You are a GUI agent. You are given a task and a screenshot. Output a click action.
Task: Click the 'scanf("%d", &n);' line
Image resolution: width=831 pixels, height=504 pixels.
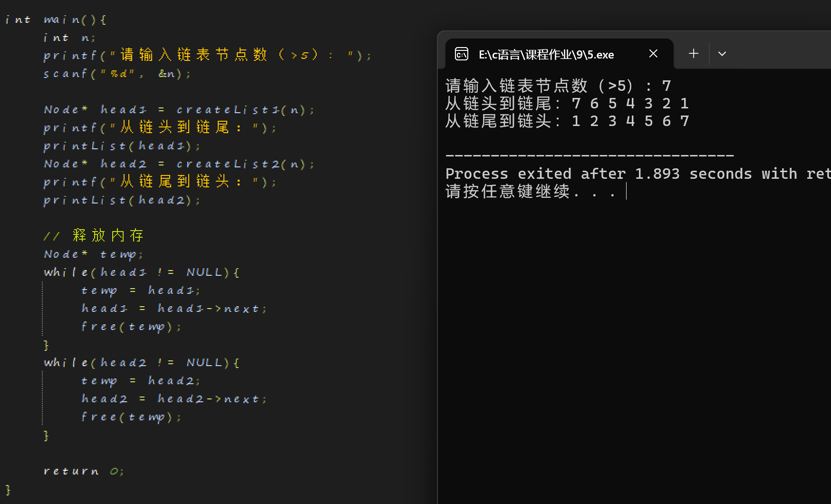pos(117,74)
